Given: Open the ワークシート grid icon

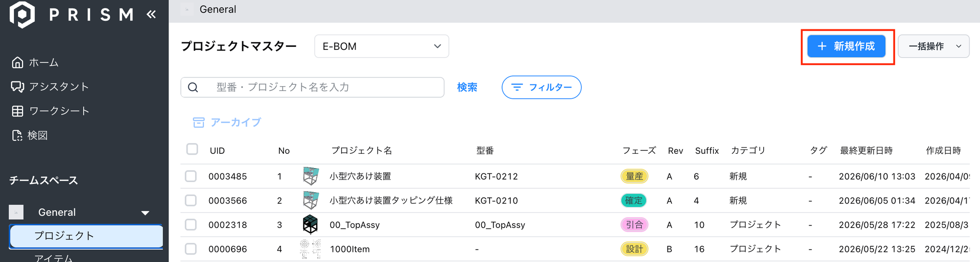Looking at the screenshot, I should coord(17,111).
